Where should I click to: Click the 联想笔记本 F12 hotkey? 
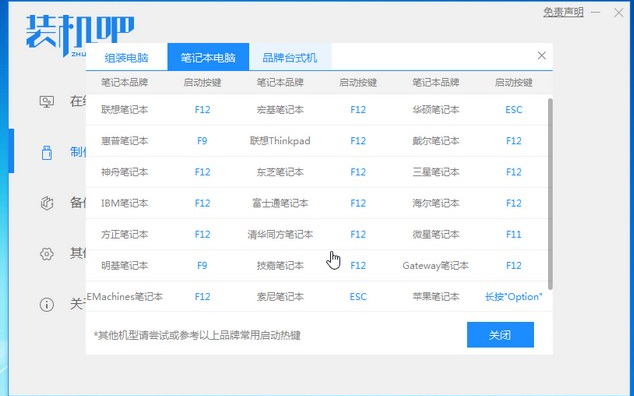(x=202, y=110)
